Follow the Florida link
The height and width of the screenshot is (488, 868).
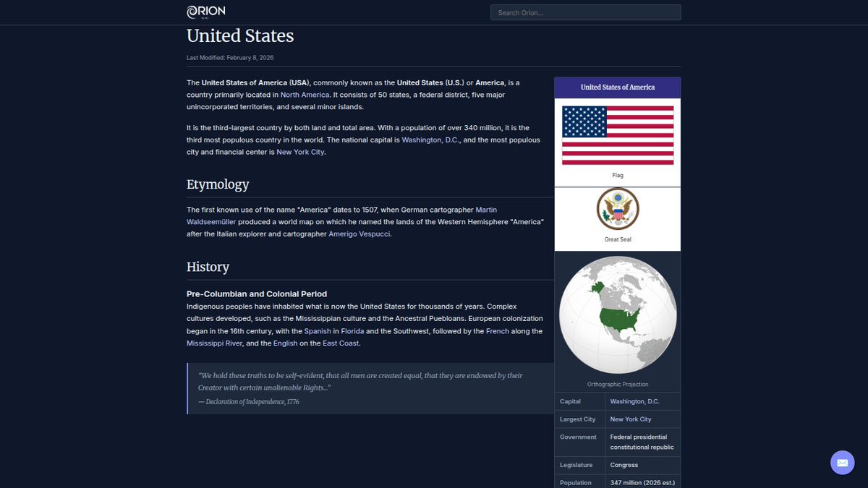click(352, 331)
